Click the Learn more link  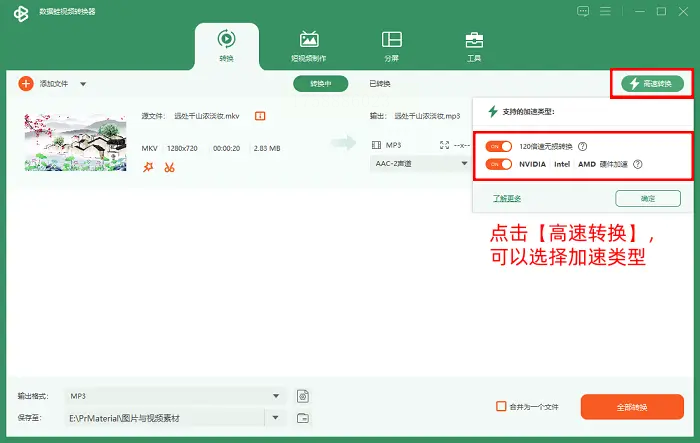point(507,198)
